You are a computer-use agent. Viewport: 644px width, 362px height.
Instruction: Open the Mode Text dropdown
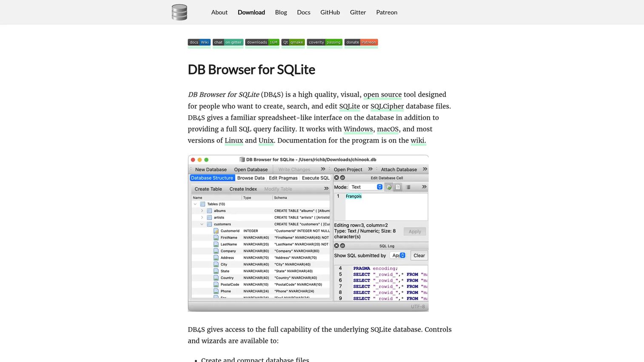tap(366, 187)
